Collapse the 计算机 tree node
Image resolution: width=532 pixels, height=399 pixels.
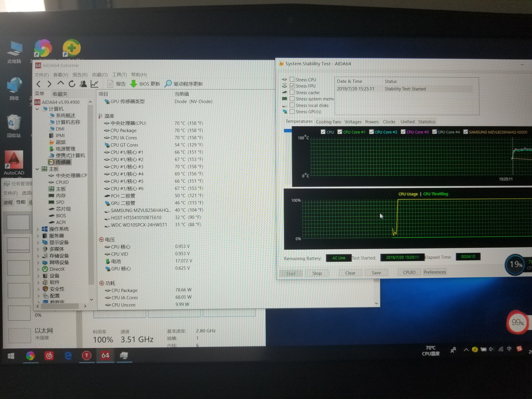point(37,109)
